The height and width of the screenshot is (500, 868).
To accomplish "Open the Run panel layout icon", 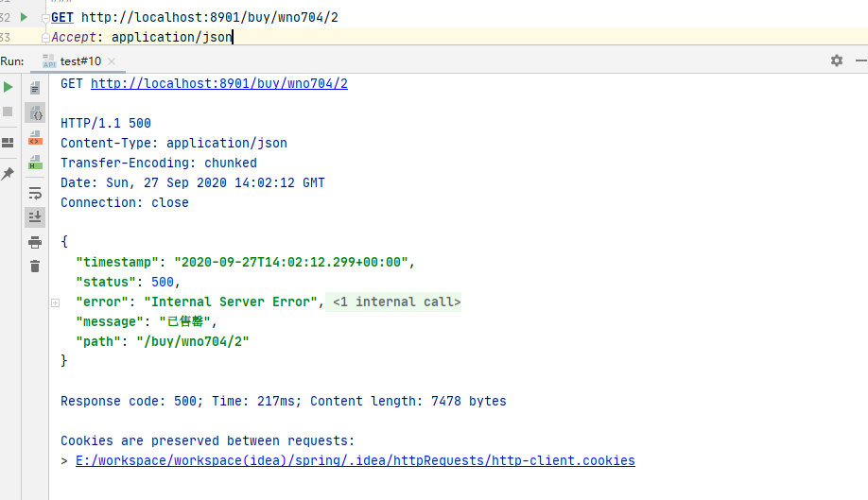I will point(9,143).
